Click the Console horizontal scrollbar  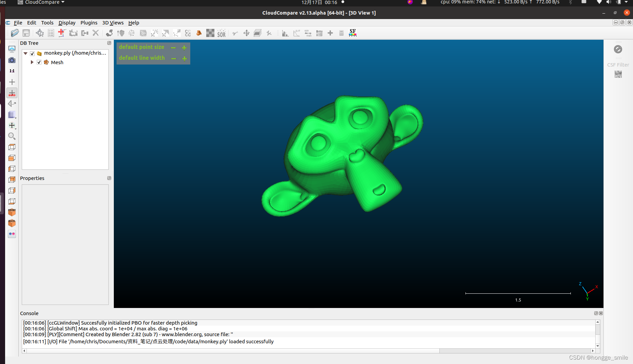click(309, 351)
